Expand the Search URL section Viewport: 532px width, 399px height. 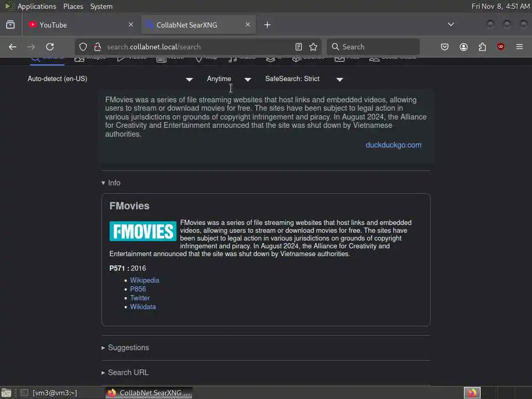point(125,373)
